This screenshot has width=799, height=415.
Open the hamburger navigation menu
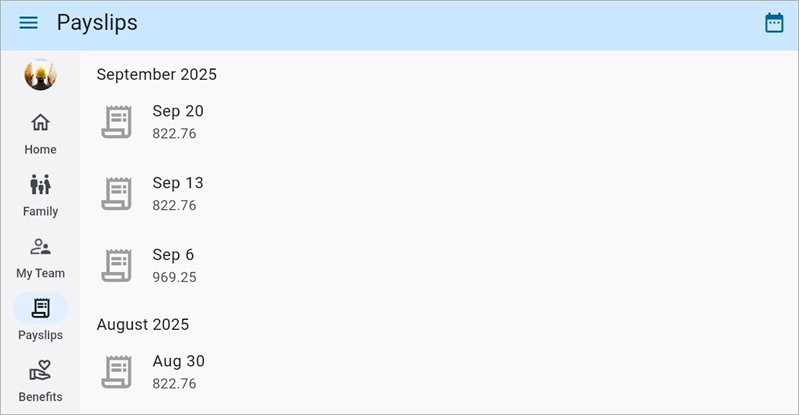tap(29, 23)
